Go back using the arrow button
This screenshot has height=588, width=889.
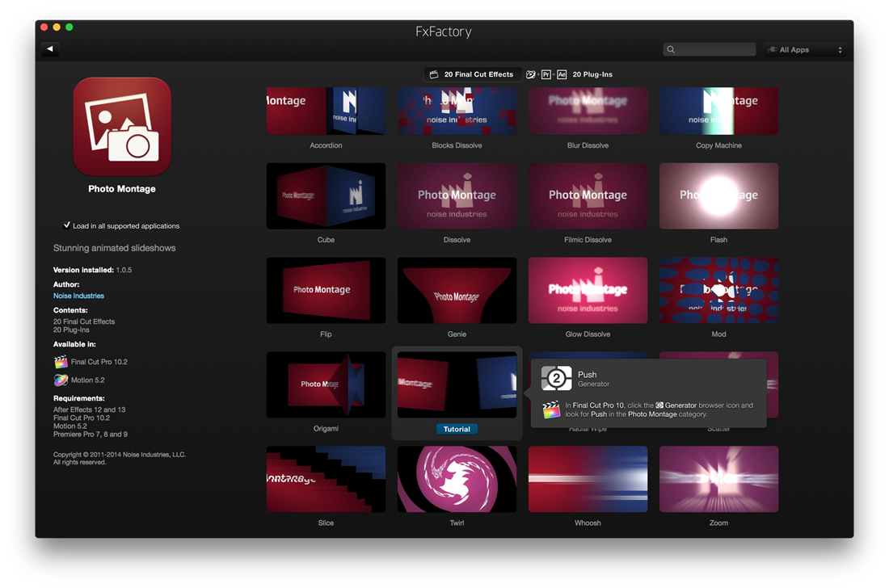[50, 49]
